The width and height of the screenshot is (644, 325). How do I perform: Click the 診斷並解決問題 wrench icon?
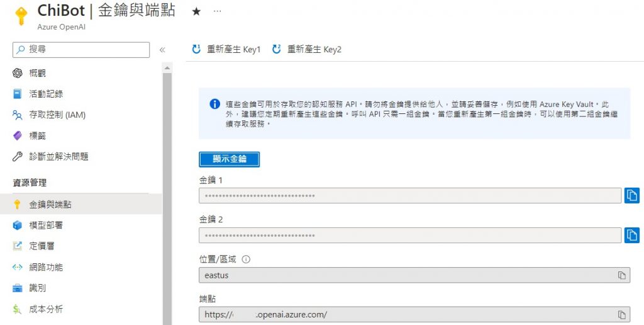coord(17,156)
